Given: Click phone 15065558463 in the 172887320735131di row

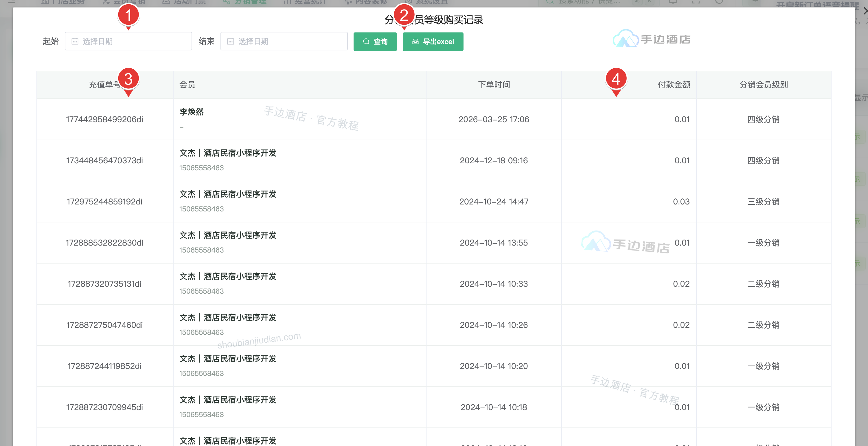Looking at the screenshot, I should (x=201, y=291).
